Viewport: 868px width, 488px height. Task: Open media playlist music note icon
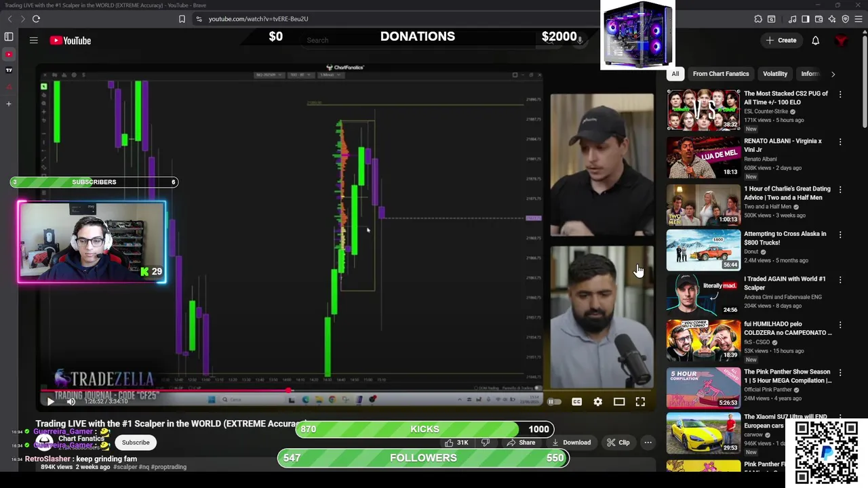point(792,19)
